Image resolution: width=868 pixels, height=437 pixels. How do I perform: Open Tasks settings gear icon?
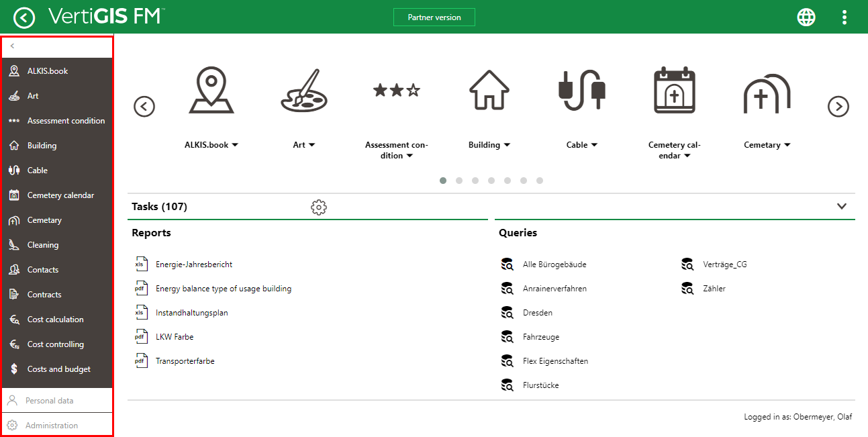(319, 207)
